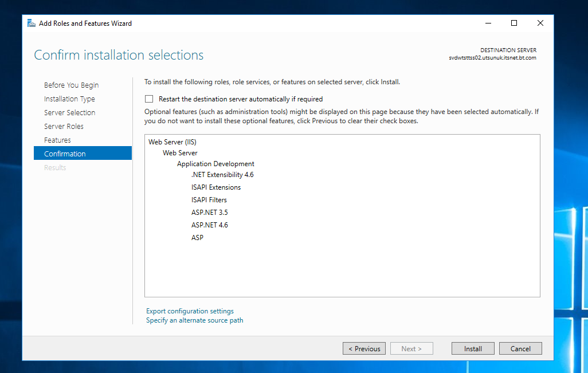Click the .NET Extensibility 4.6 entry
588x373 pixels.
222,175
